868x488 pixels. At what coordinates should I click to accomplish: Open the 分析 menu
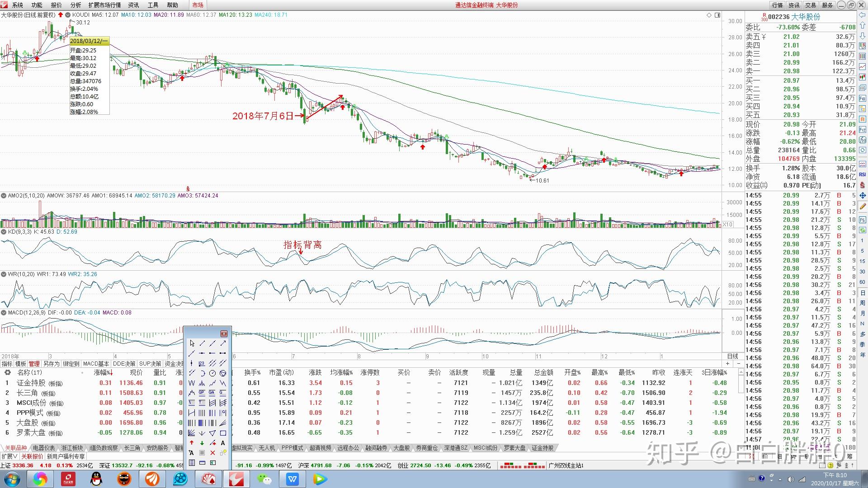tap(75, 5)
